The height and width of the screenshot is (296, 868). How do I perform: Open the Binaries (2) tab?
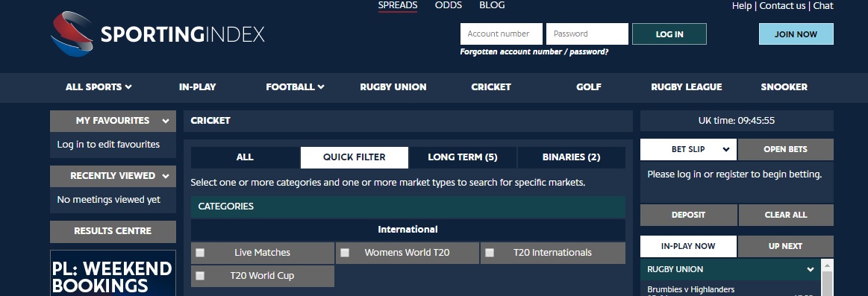(x=571, y=157)
